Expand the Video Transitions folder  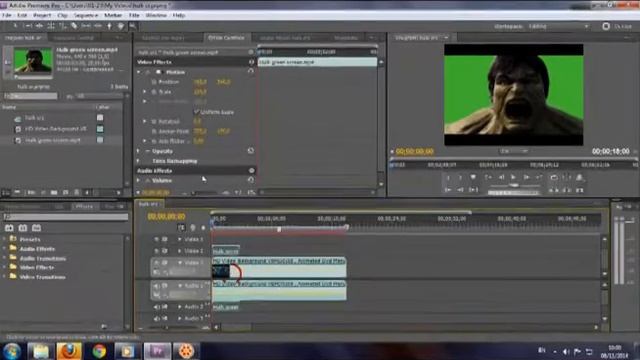point(4,277)
